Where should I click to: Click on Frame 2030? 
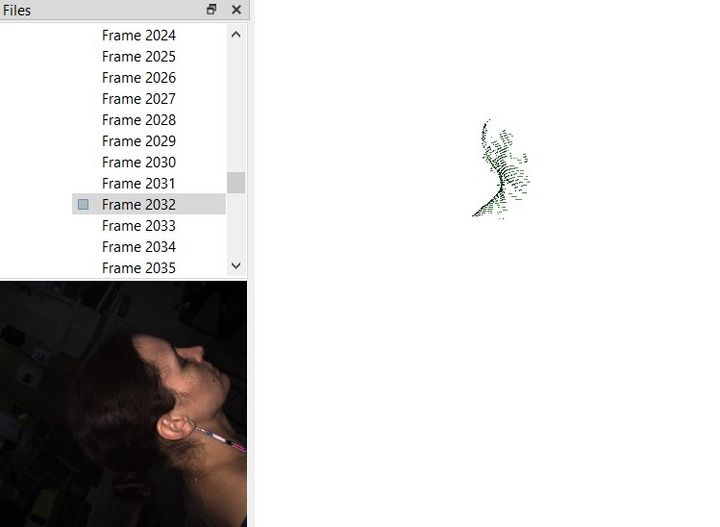138,162
